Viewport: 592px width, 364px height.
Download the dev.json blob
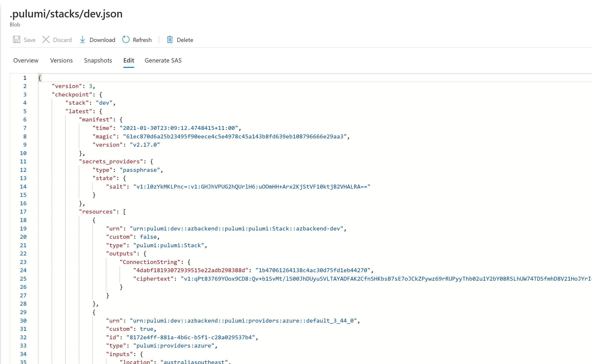pos(102,40)
